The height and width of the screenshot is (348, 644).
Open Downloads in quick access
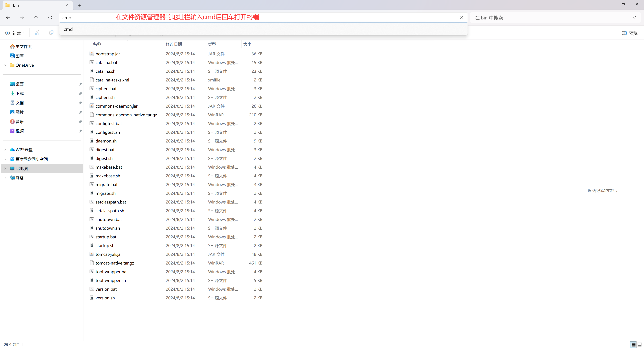point(19,93)
